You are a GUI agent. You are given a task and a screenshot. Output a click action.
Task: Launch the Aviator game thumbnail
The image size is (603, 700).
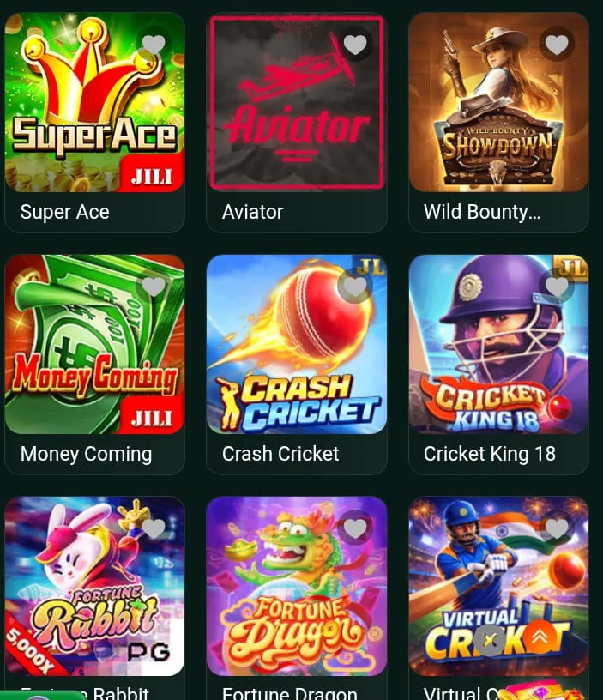(297, 102)
